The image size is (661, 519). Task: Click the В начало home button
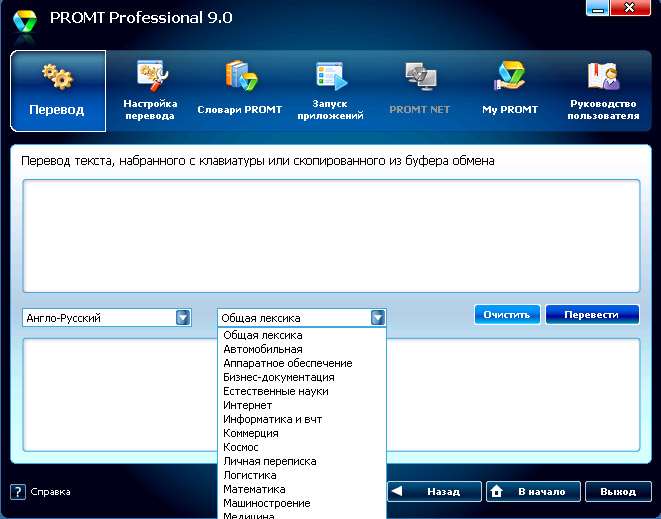pyautogui.click(x=533, y=492)
